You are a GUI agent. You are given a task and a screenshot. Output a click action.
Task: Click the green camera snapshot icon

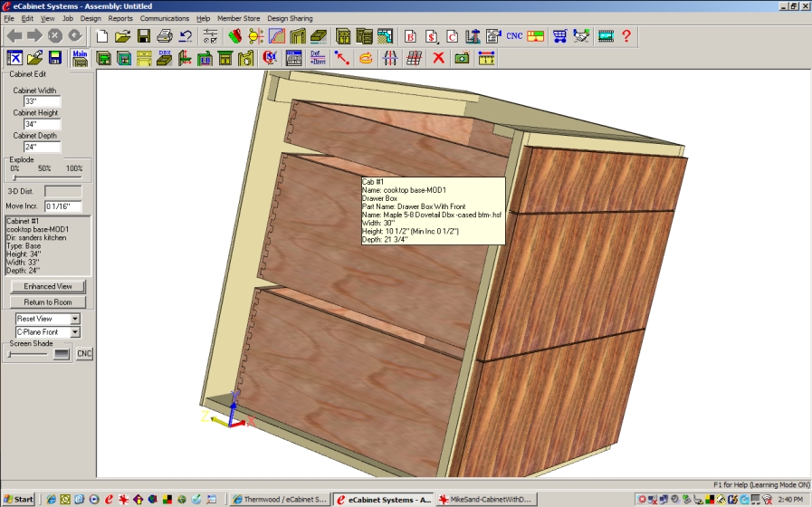[x=462, y=58]
